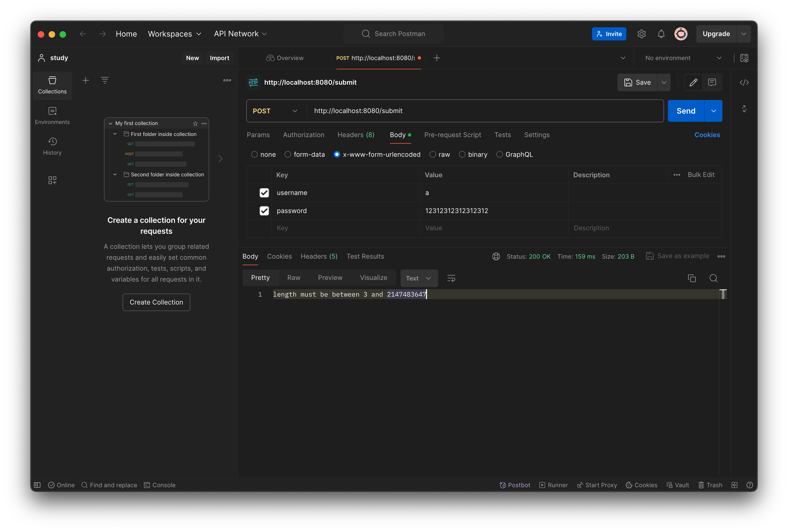Open the POST method dropdown
Screen dimensions: 788x532
point(294,111)
